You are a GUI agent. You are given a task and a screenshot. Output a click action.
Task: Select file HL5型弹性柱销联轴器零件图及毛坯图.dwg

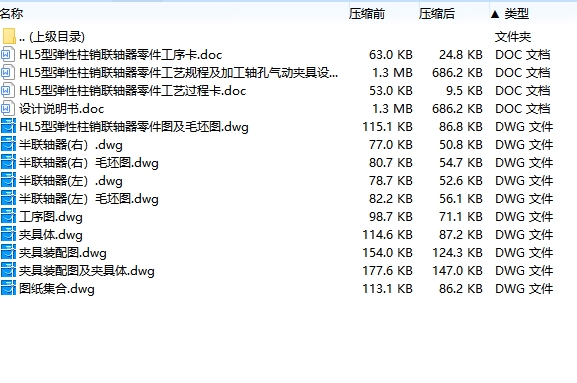click(x=134, y=127)
